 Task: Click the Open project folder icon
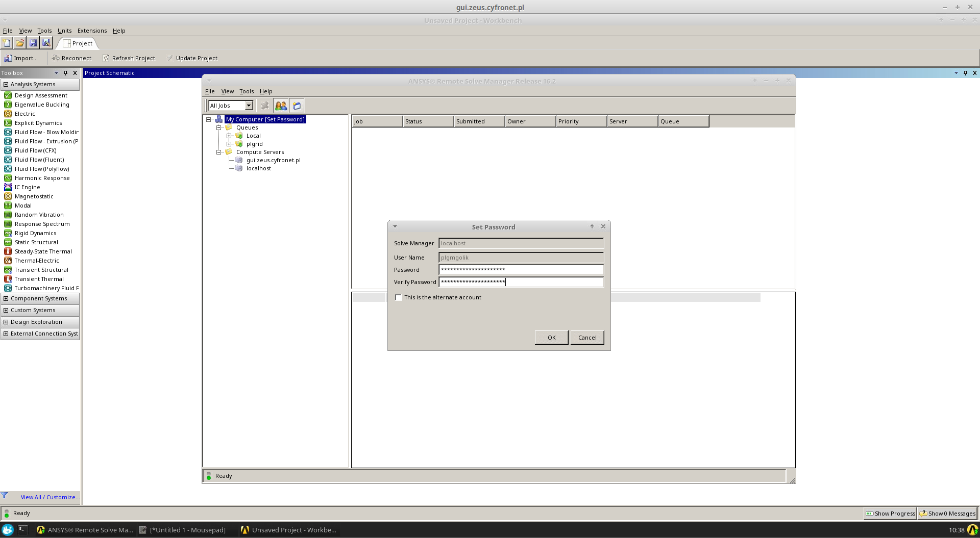click(x=20, y=43)
